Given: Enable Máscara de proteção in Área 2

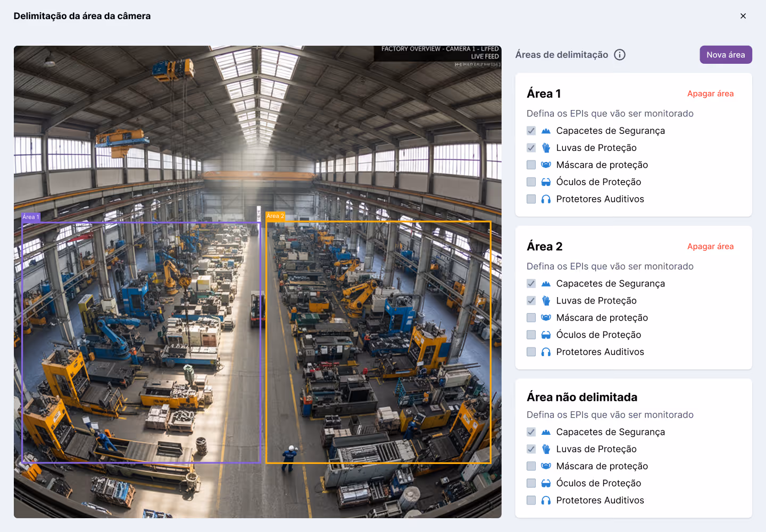Looking at the screenshot, I should pos(531,318).
